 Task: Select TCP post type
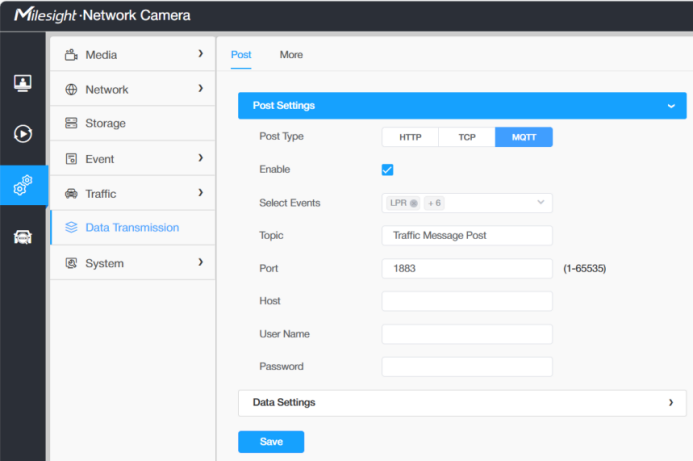(467, 137)
